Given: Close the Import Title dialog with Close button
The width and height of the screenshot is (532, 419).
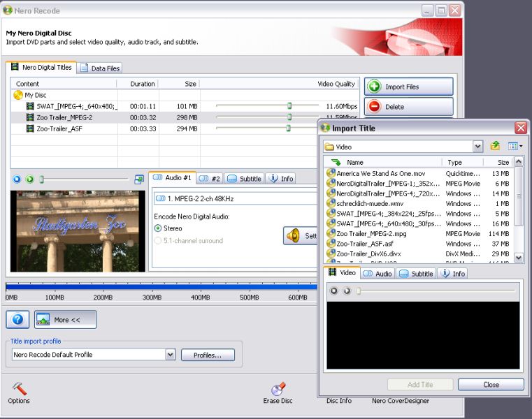Looking at the screenshot, I should tap(491, 385).
